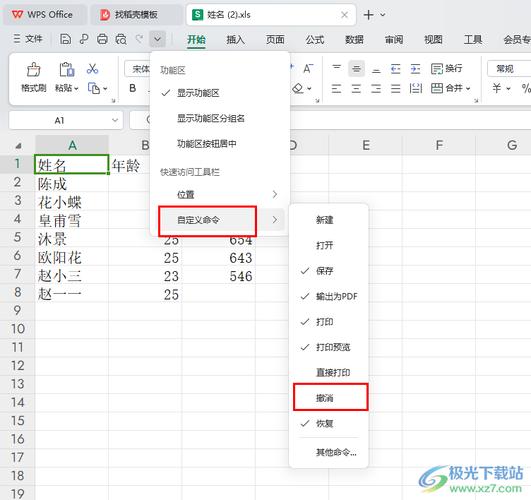
Task: Click the select-all corner triangle
Action: pyautogui.click(x=18, y=146)
